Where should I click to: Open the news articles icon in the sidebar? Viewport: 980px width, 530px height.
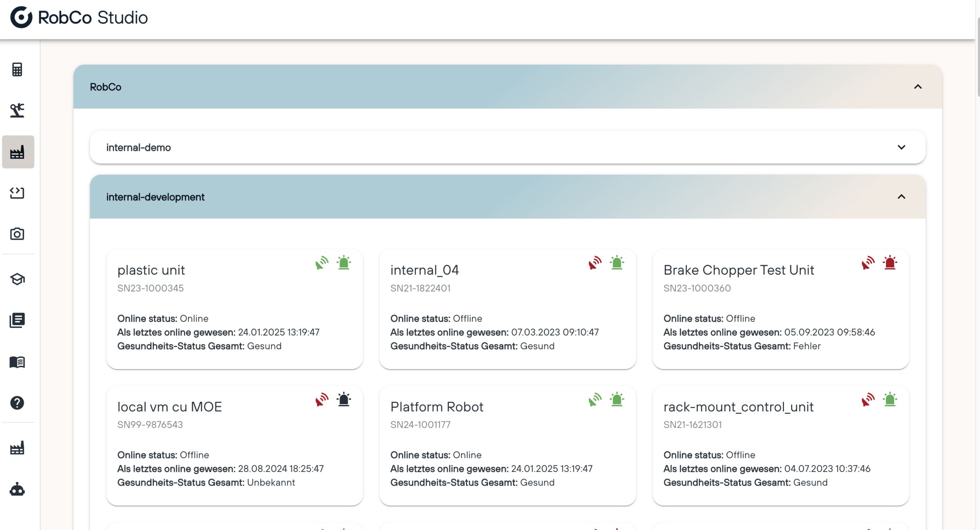pyautogui.click(x=17, y=321)
